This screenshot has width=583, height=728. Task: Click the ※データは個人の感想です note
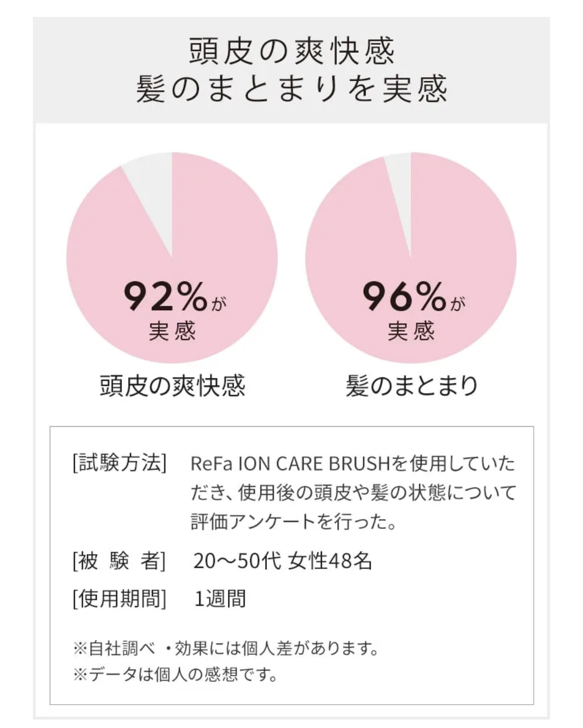[175, 675]
